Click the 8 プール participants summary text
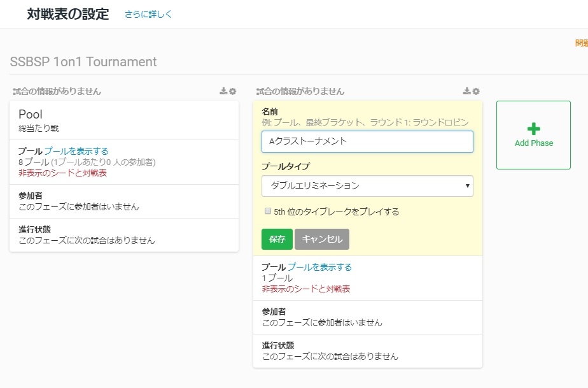The image size is (588, 388). (x=87, y=162)
